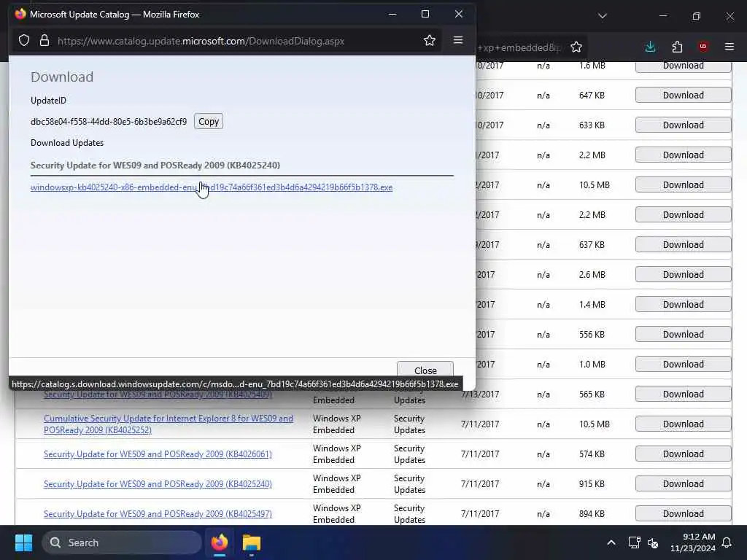Viewport: 747px width, 560px height.
Task: Click the muted volume icon in the tray
Action: (x=653, y=542)
